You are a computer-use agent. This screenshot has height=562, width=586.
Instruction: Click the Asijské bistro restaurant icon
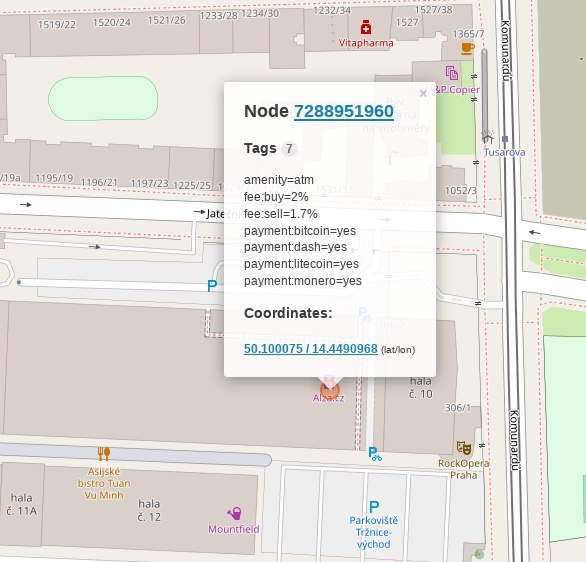(x=104, y=454)
